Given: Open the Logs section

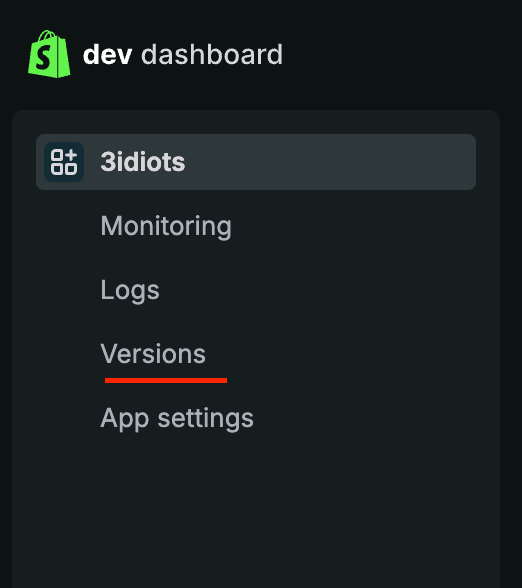Looking at the screenshot, I should pyautogui.click(x=130, y=290).
